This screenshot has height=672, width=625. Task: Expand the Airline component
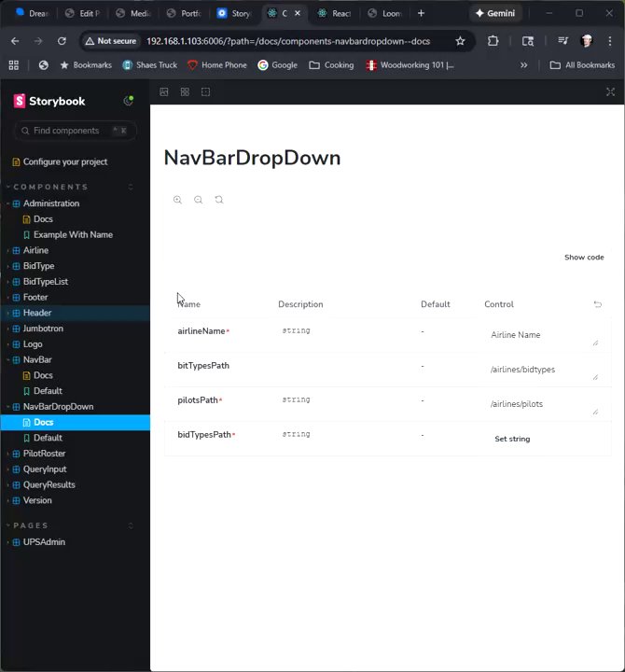click(x=36, y=250)
